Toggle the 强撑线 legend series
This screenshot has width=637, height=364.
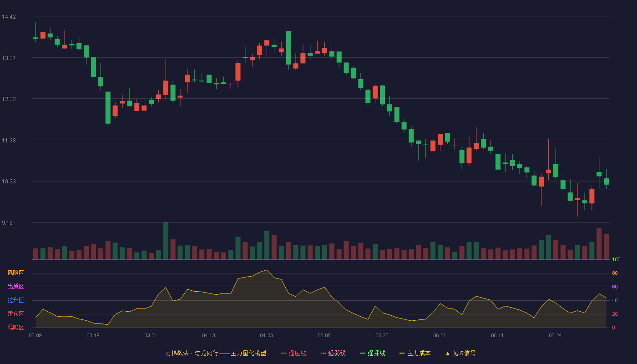[x=373, y=353]
